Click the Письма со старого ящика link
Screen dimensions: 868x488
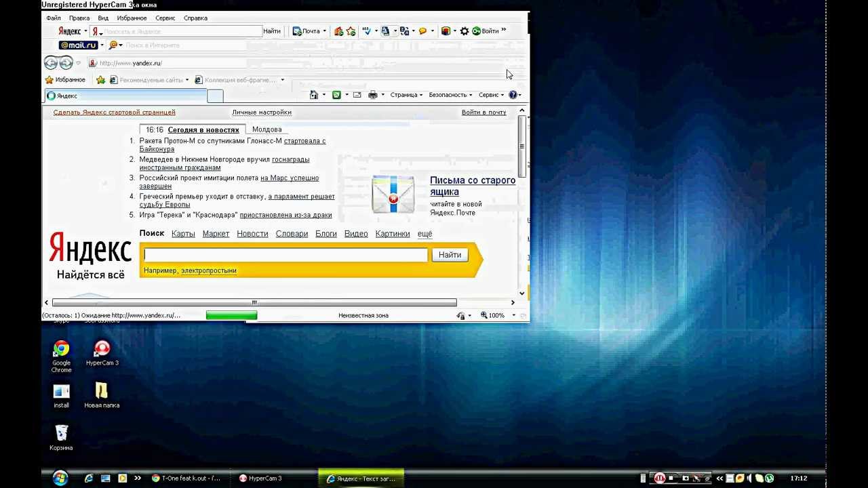tap(473, 186)
